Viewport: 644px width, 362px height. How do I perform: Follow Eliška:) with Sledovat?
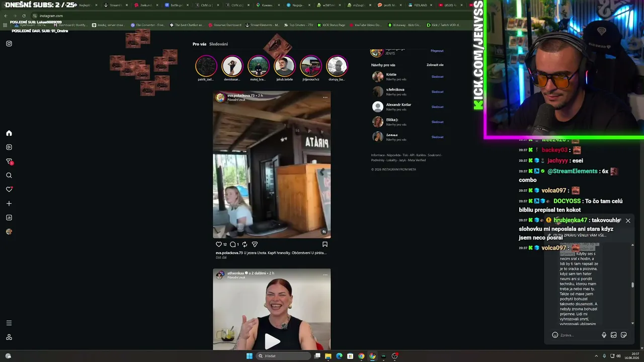coord(437,122)
